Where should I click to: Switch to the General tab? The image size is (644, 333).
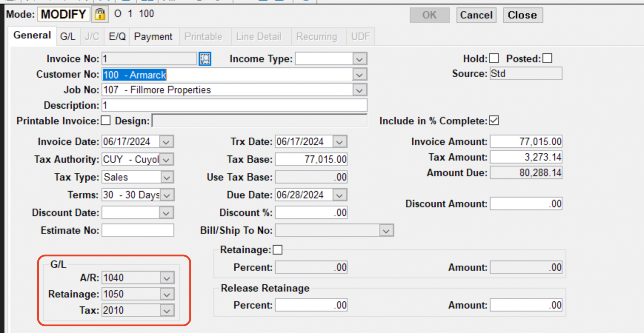(x=32, y=36)
